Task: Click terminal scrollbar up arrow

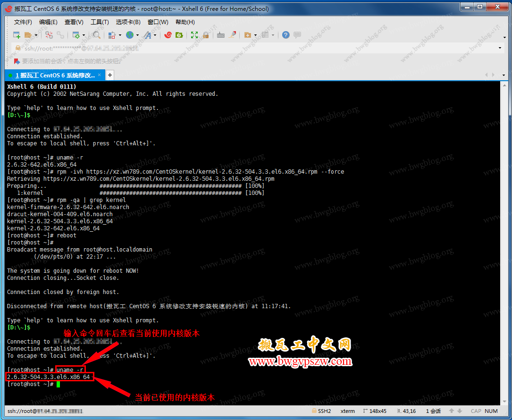Action: point(504,85)
